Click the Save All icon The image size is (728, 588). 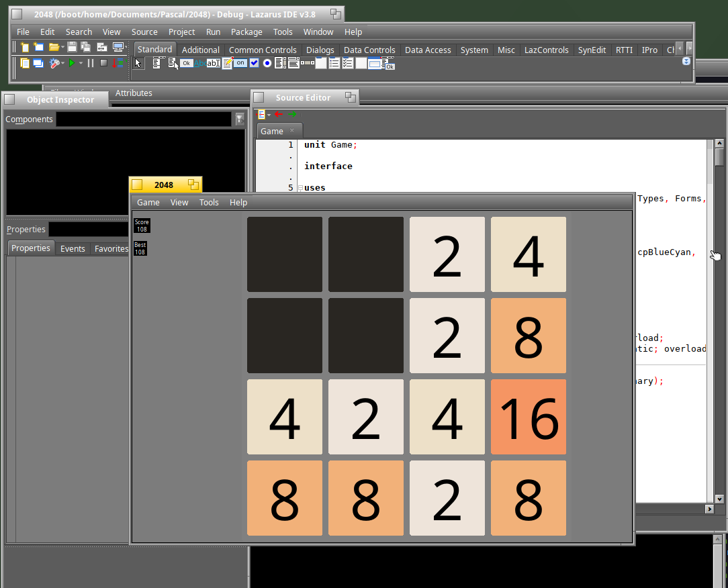click(86, 47)
